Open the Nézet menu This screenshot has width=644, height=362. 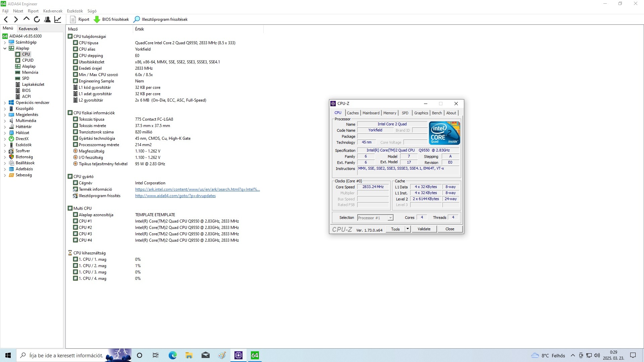click(18, 11)
